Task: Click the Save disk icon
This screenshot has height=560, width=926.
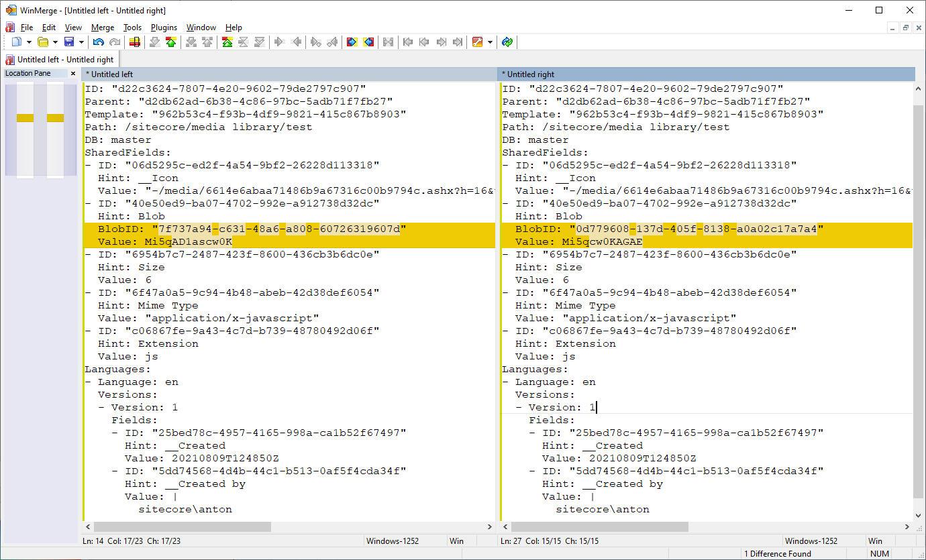Action: click(69, 42)
